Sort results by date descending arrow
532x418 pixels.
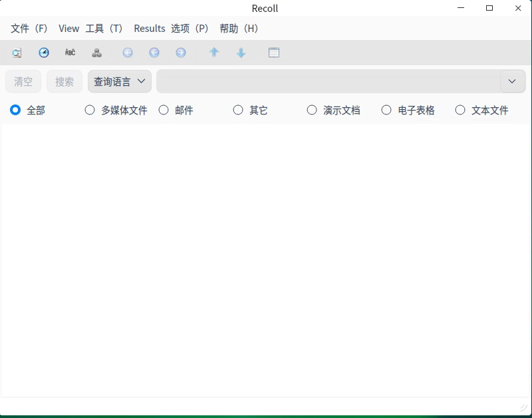(x=241, y=53)
